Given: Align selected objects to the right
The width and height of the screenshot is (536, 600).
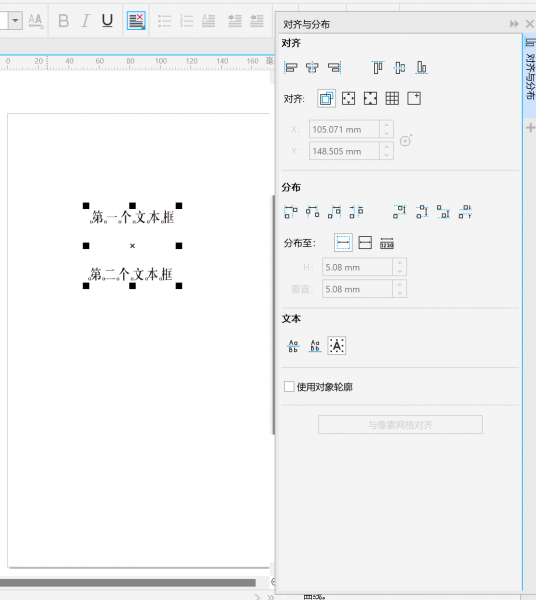Looking at the screenshot, I should point(334,68).
